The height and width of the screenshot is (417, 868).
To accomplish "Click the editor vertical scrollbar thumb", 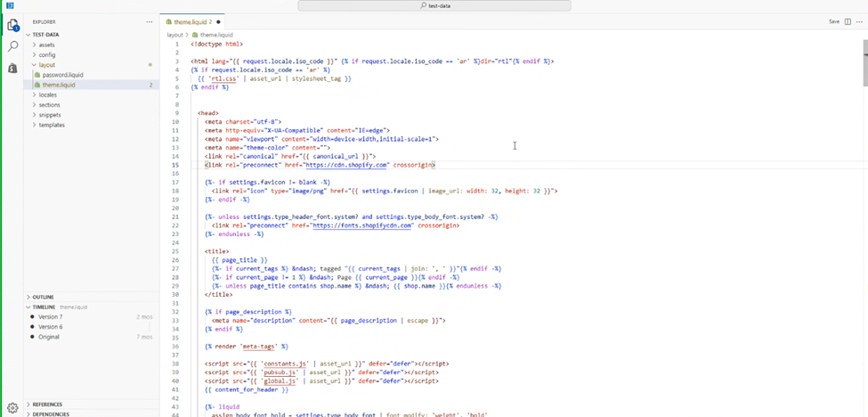I will tap(865, 63).
